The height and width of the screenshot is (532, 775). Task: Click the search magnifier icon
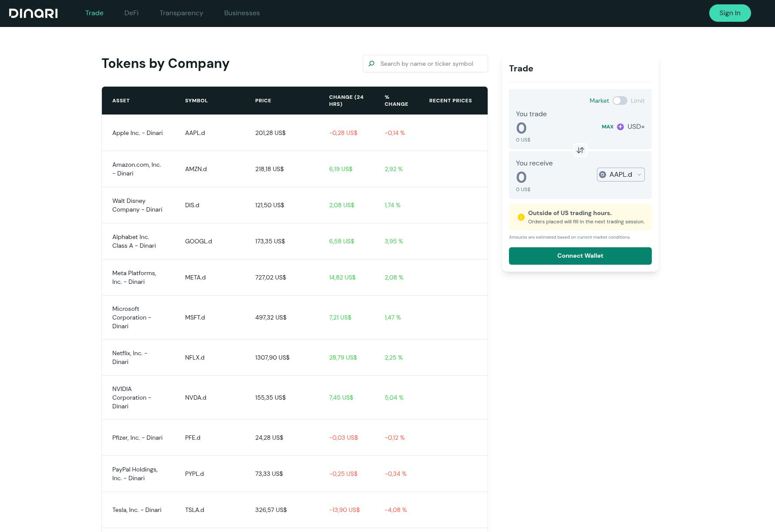[x=371, y=64]
